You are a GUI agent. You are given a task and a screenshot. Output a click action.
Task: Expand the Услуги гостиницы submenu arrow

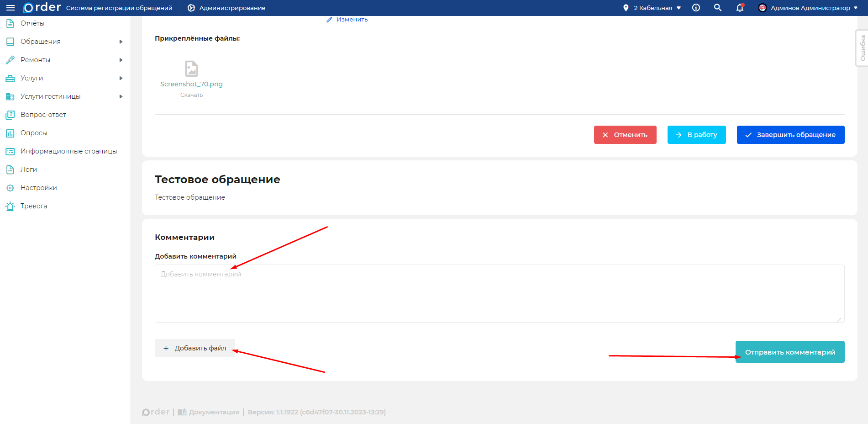click(x=121, y=96)
